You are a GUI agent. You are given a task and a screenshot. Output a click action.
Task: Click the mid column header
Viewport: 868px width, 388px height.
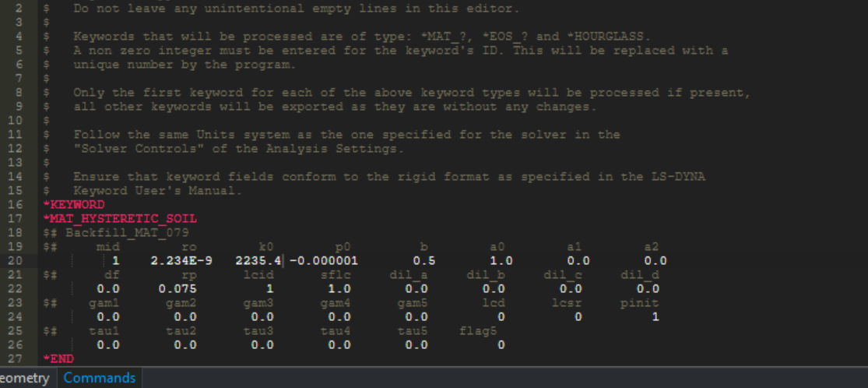point(108,247)
